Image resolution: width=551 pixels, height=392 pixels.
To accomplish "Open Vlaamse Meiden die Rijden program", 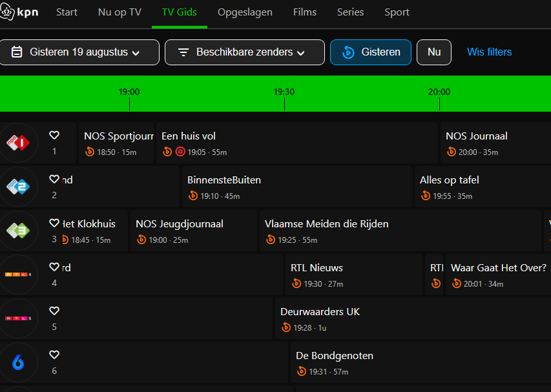I will point(400,231).
